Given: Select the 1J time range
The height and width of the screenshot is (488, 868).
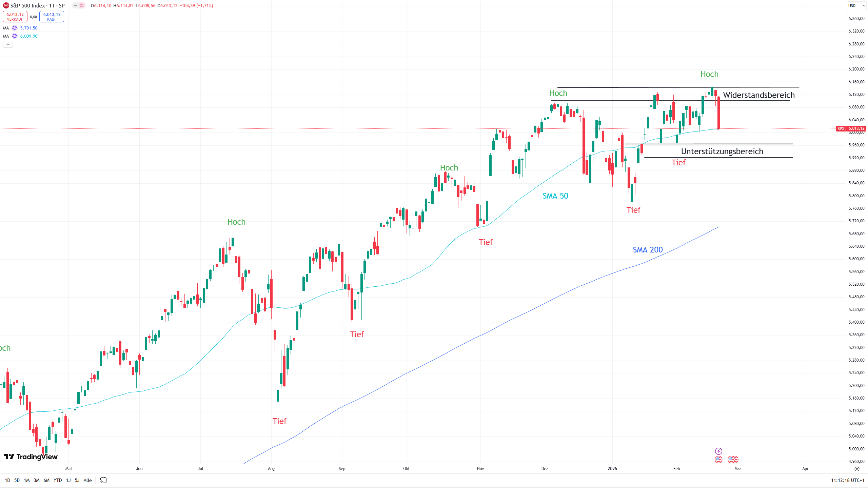Looking at the screenshot, I should click(68, 480).
